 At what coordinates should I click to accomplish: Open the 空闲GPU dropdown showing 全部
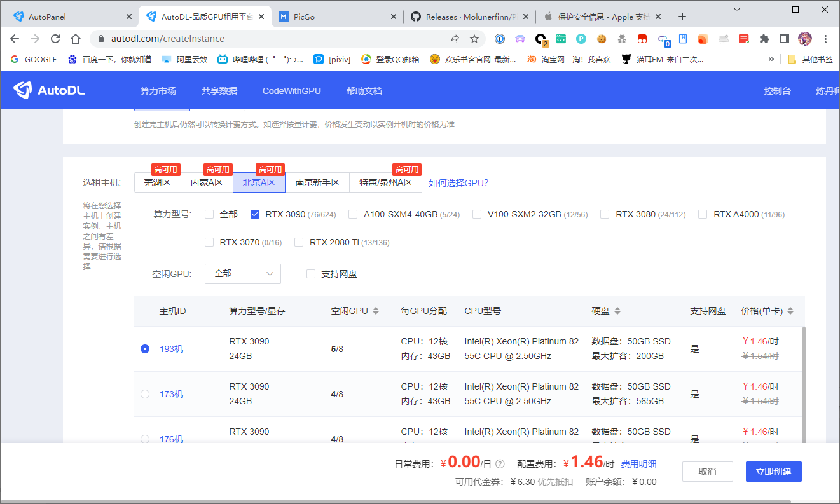pyautogui.click(x=243, y=274)
